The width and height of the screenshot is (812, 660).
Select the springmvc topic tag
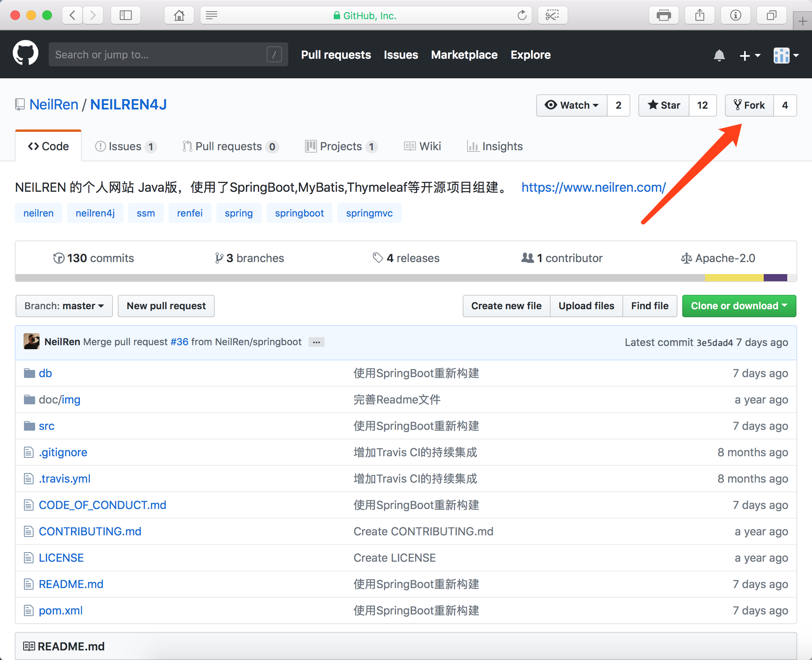click(369, 213)
